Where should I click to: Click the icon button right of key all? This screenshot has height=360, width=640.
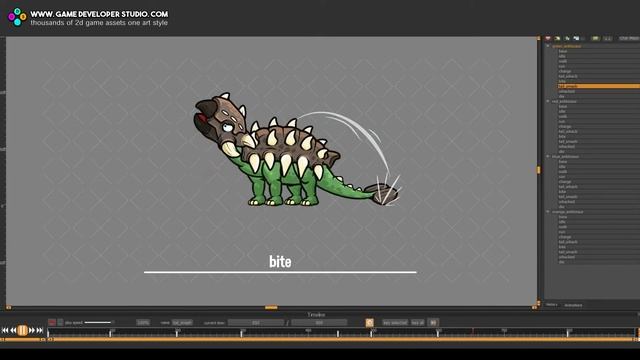click(433, 322)
